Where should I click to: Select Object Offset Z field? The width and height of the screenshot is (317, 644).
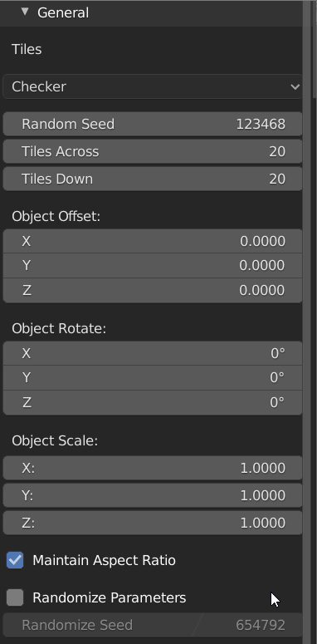tap(153, 290)
